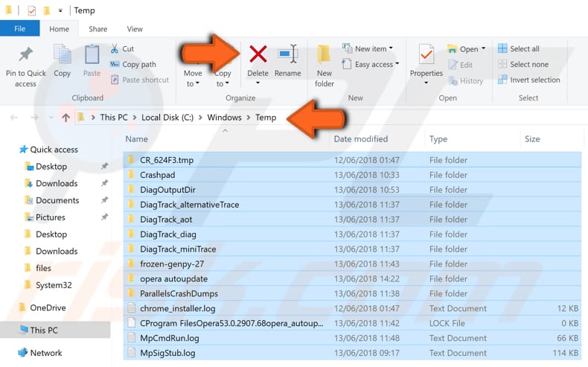Click the Copy icon in Clipboard group
Screen dimensions: 588x367
pyautogui.click(x=63, y=55)
